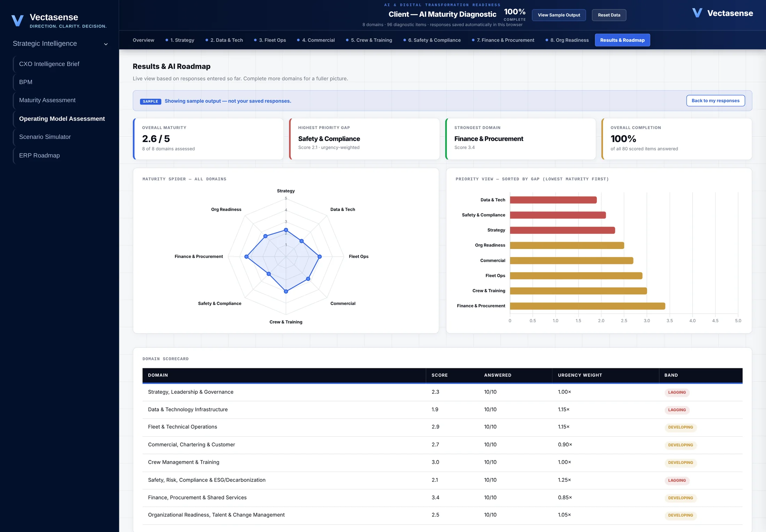Click the Crew & Training gold bar
This screenshot has width=766, height=532.
578,291
